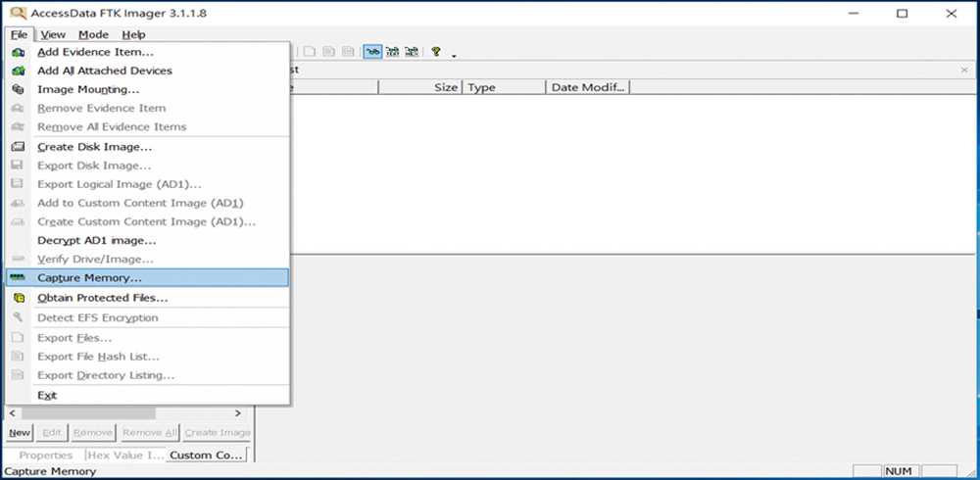Click the Create Disk Image icon
Viewport: 980px width, 480px height.
(x=18, y=147)
